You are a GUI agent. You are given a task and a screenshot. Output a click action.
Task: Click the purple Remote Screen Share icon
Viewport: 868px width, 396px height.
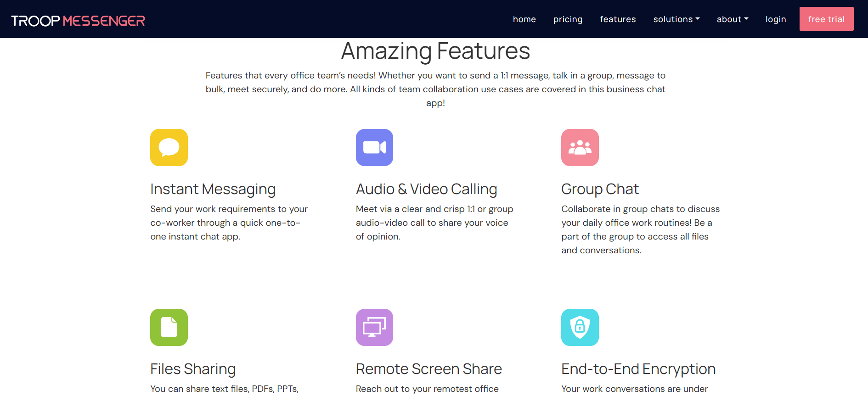374,327
